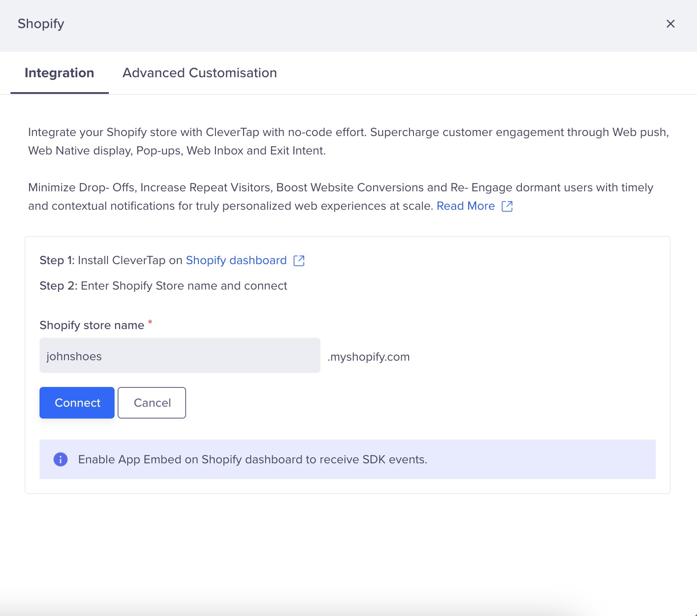The image size is (697, 616).
Task: Click the Step 2 instruction text
Action: coord(163,286)
